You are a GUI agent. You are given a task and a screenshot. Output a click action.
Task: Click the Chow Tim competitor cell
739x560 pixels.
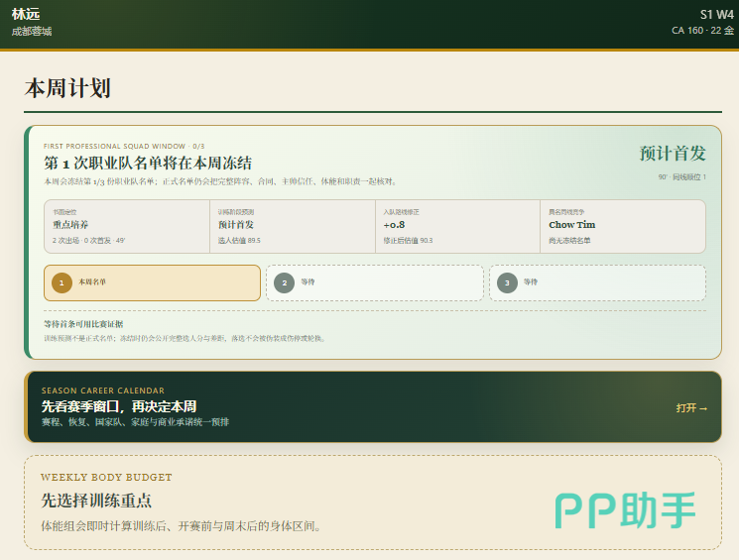click(x=623, y=227)
